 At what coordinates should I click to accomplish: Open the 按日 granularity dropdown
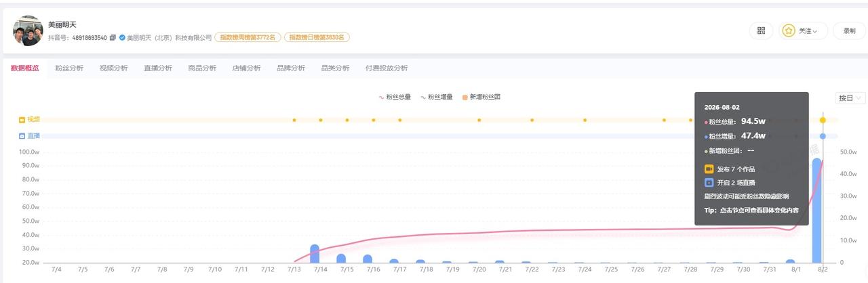pyautogui.click(x=850, y=97)
